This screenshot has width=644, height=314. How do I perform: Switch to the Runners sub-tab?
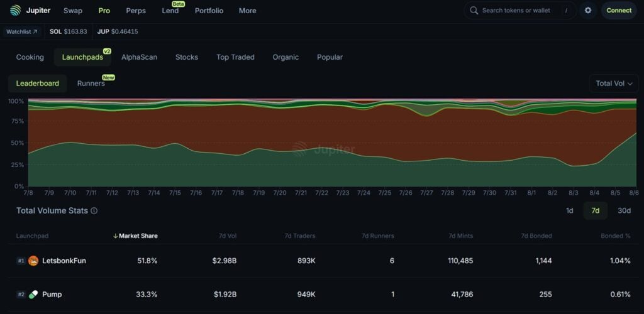pyautogui.click(x=91, y=84)
